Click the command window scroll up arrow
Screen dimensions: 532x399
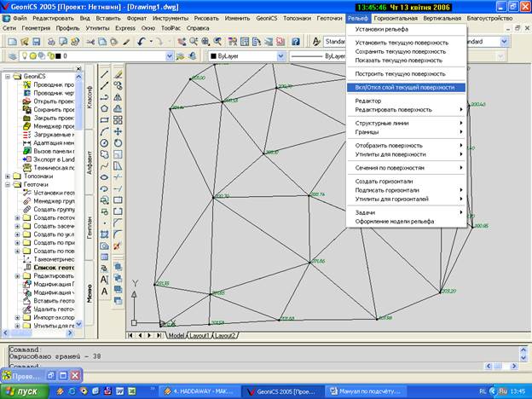click(x=523, y=350)
